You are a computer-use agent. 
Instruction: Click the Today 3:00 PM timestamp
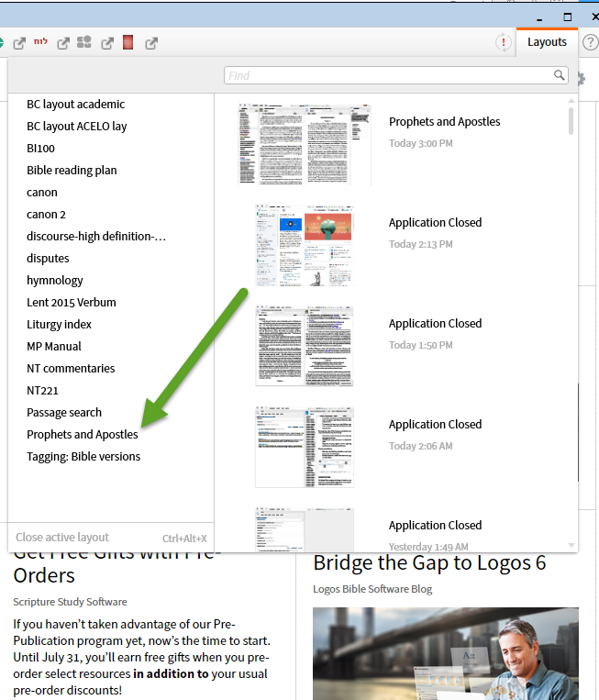(x=421, y=143)
